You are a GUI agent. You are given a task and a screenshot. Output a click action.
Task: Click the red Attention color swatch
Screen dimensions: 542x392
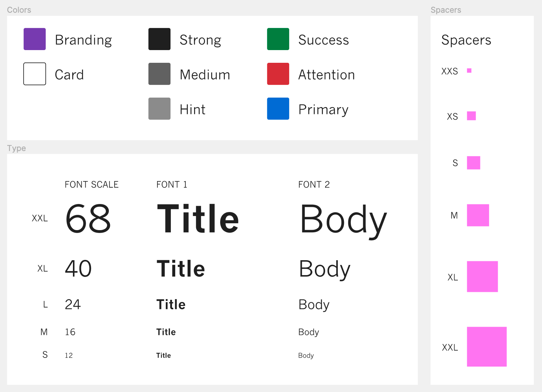[278, 74]
